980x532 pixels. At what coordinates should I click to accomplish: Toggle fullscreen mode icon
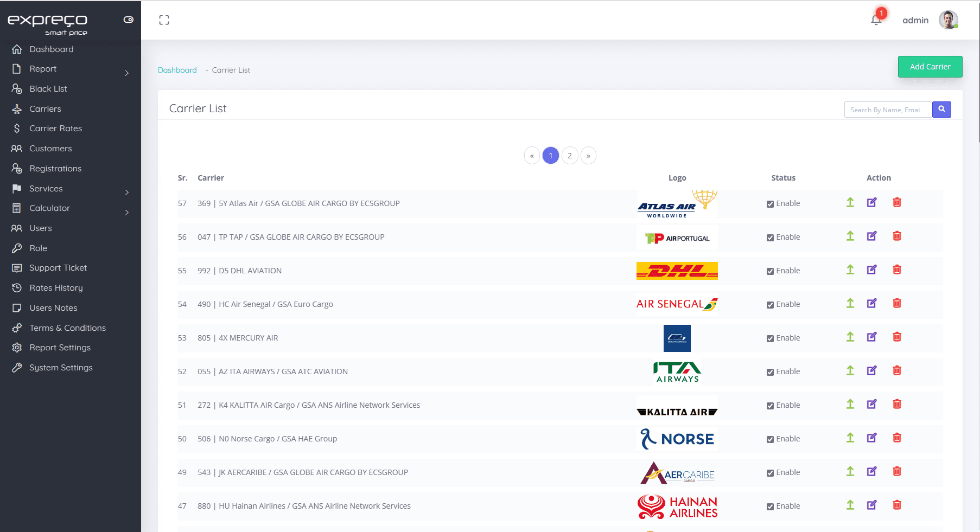[x=164, y=20]
